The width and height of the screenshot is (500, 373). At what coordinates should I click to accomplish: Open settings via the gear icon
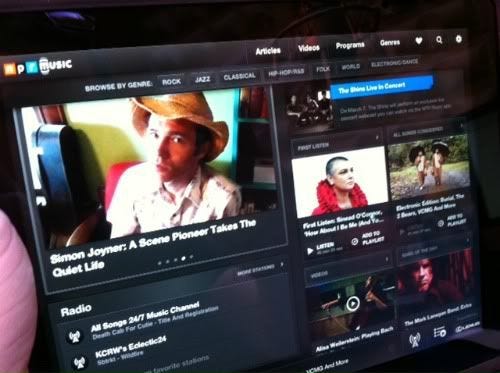click(x=459, y=39)
